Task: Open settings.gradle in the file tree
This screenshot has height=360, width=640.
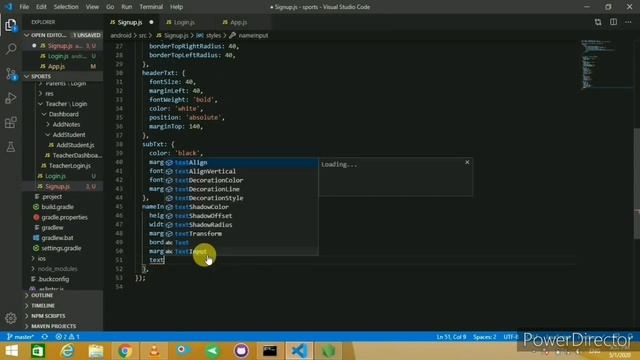Action: pyautogui.click(x=61, y=248)
